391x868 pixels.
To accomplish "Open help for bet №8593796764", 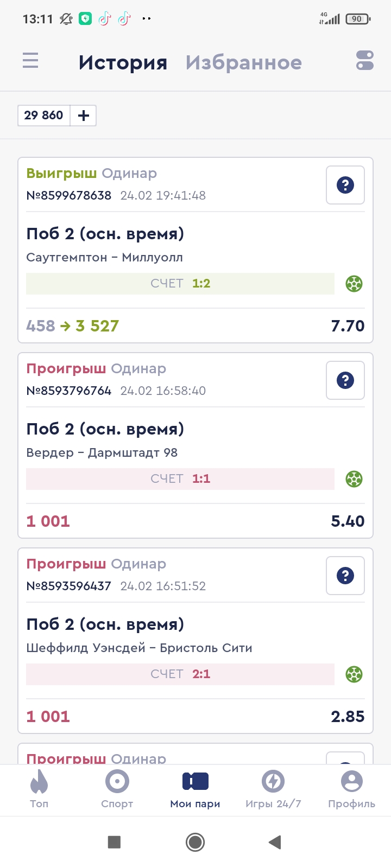I will [x=345, y=381].
